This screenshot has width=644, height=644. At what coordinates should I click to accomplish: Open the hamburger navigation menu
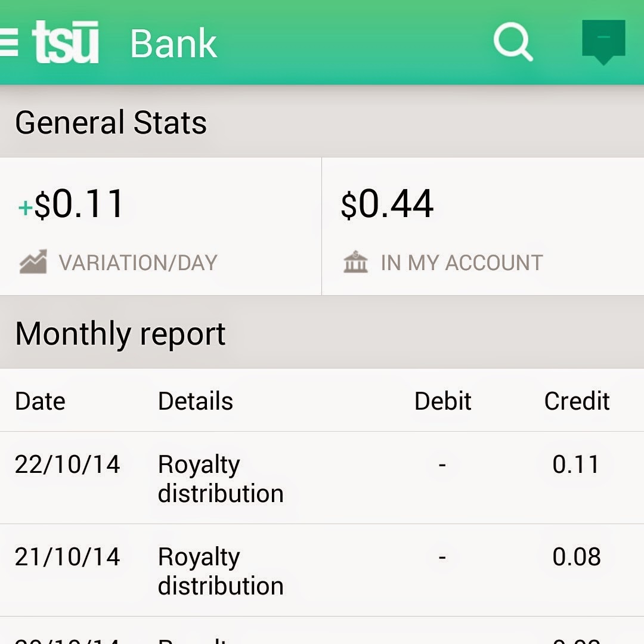[8, 43]
